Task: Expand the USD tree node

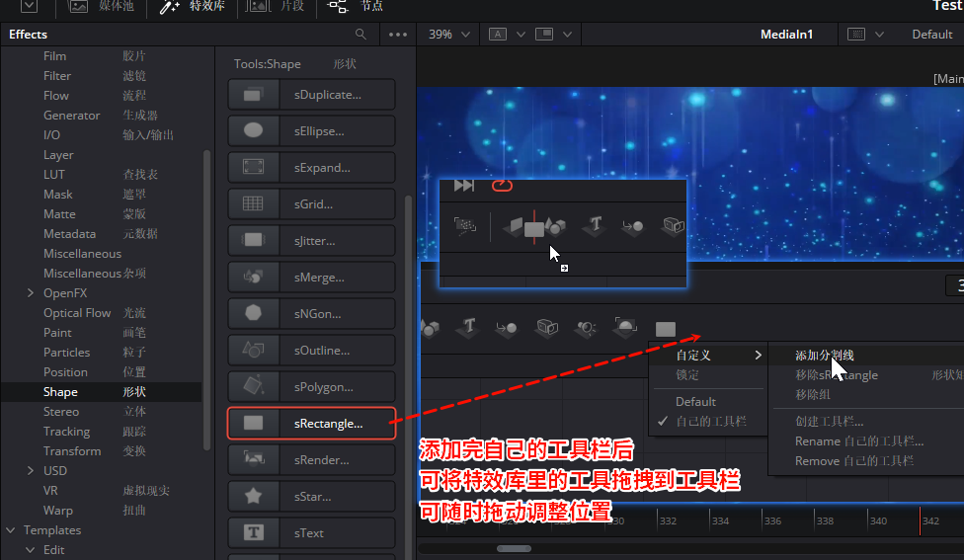Action: 30,471
